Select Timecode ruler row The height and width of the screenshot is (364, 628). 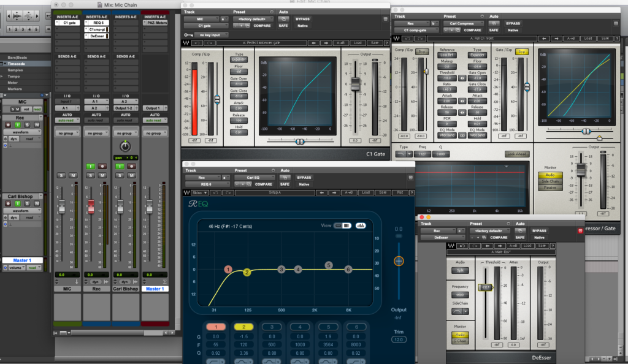(x=25, y=64)
